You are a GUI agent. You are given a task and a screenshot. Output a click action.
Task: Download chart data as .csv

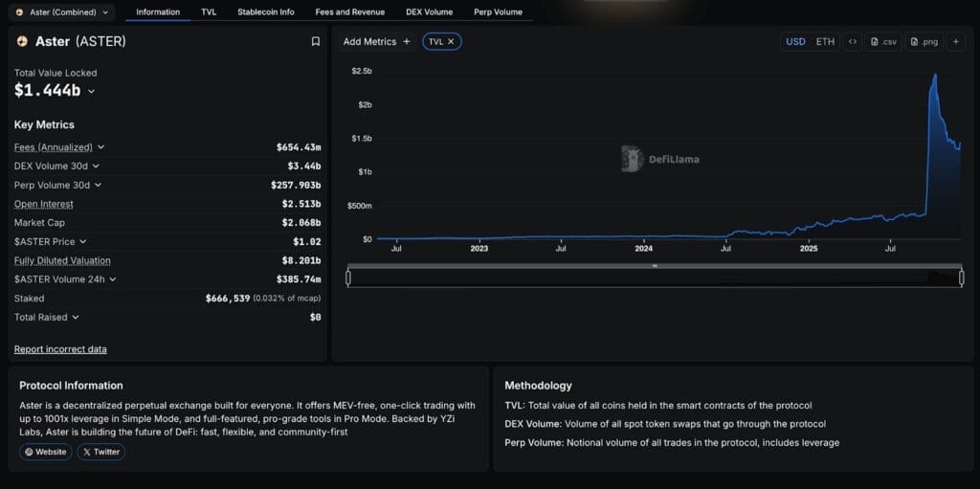883,42
